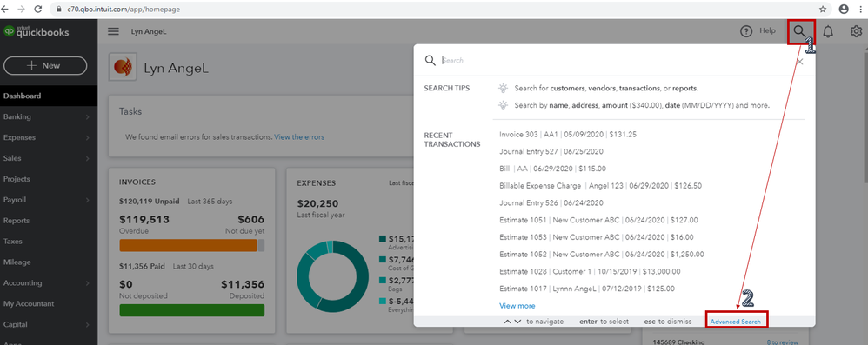Open Expenses in the sidebar
The image size is (868, 345).
tap(19, 137)
